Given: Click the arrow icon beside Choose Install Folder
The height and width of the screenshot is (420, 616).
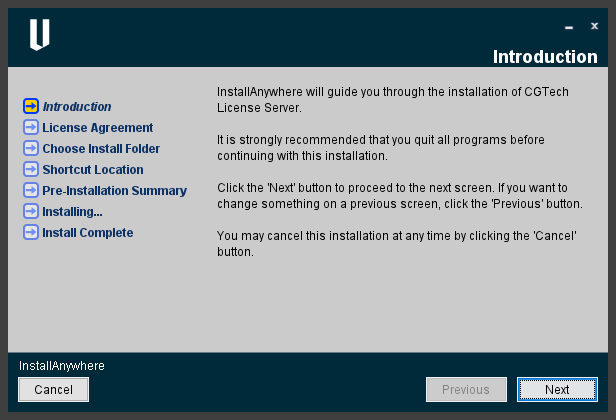Looking at the screenshot, I should pos(31,148).
